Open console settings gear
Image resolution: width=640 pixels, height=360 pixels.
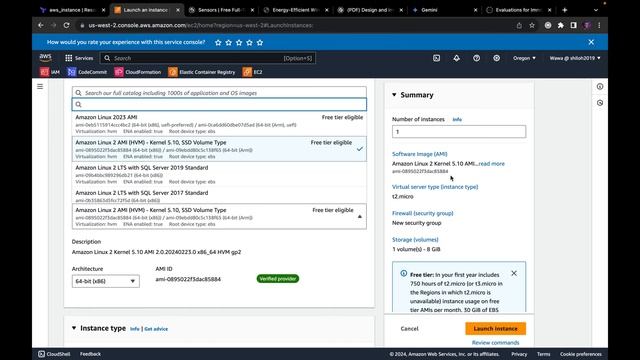496,58
